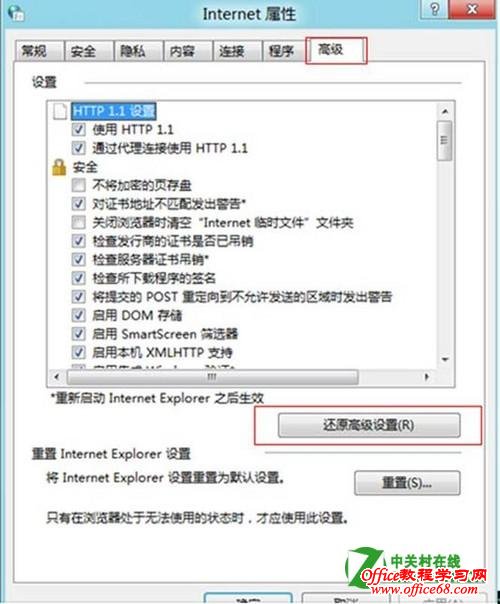
Task: Click the help question mark button
Action: [435, 8]
